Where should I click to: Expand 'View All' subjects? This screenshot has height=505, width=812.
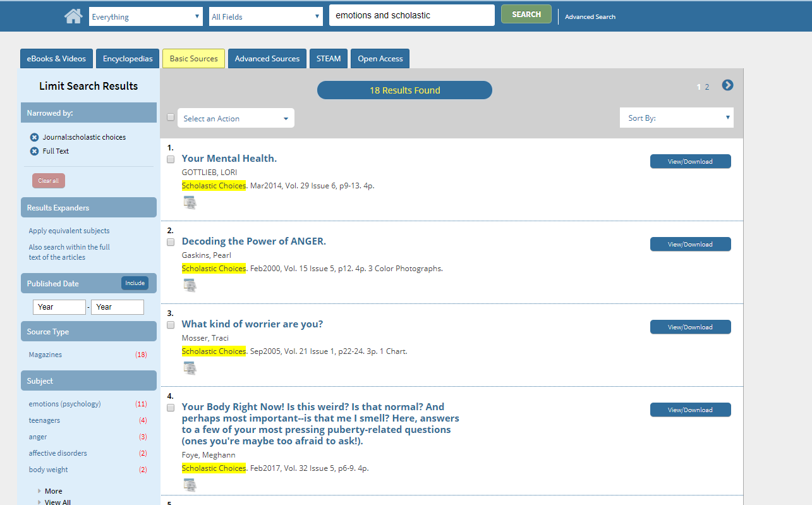coord(57,502)
